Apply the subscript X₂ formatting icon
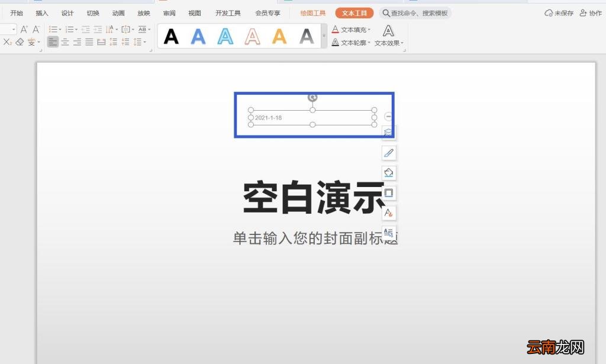 [7, 42]
